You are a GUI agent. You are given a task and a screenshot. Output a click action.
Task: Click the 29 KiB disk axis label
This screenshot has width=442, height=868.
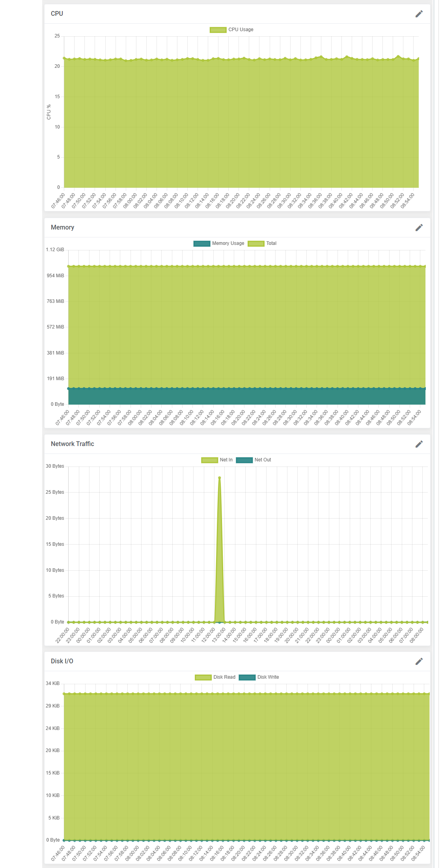(52, 706)
